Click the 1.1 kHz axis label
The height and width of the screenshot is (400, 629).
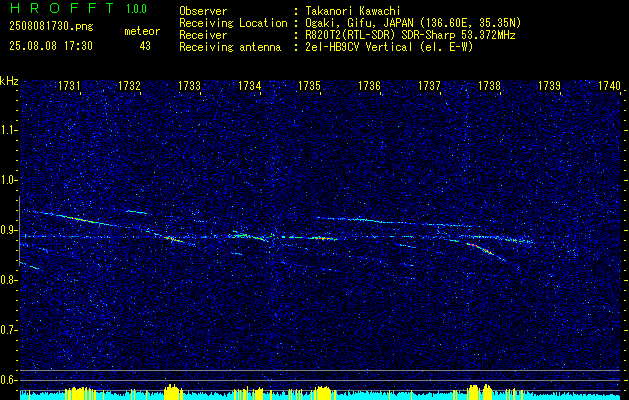click(x=9, y=130)
